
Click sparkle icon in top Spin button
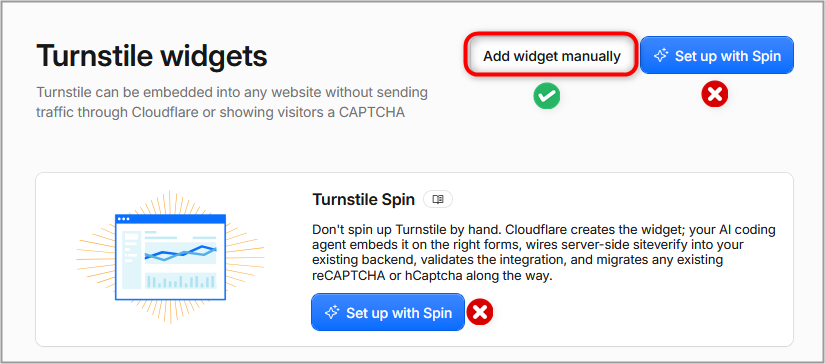pos(661,56)
